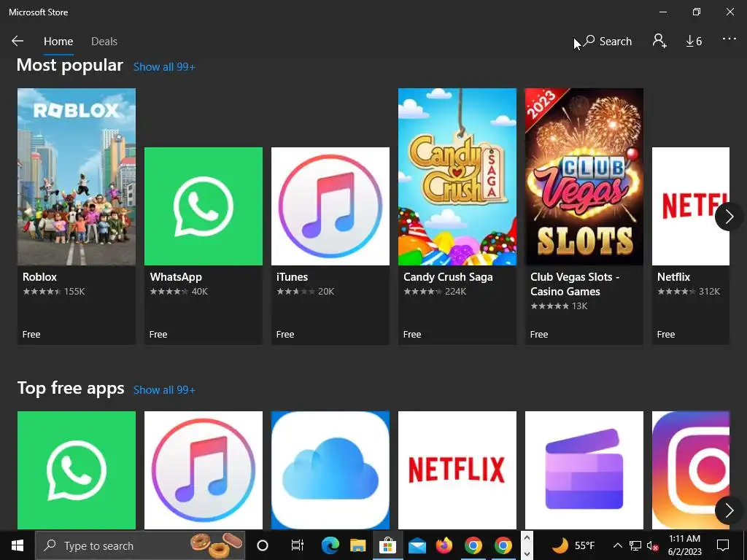Viewport: 747px width, 560px height.
Task: Open the notification center icon
Action: 723,545
